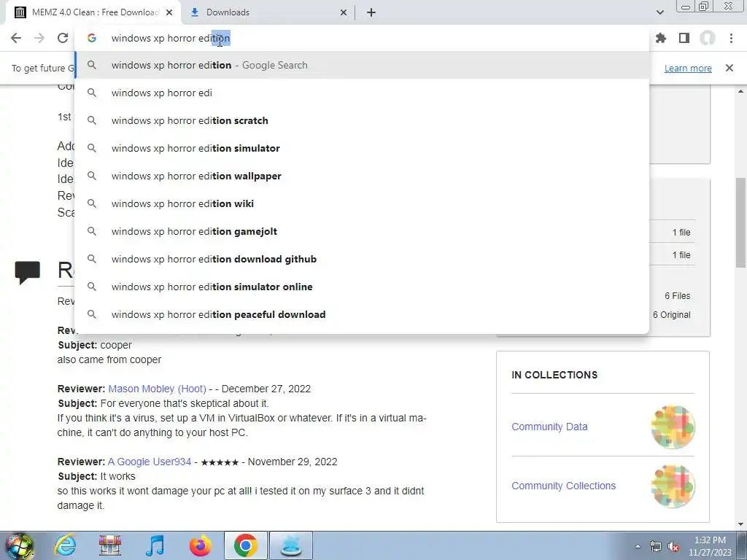Pick the 'edition scratch' suggestion
747x560 pixels.
tap(362, 120)
